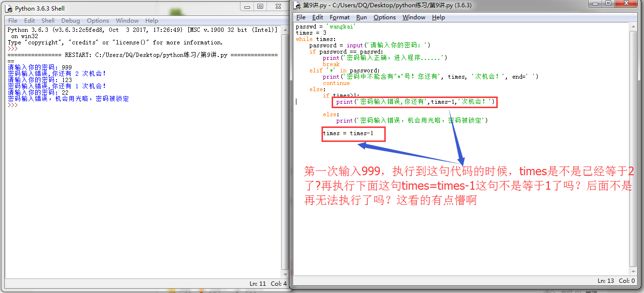The width and height of the screenshot is (644, 293).
Task: Open the File menu in Python Shell
Action: (13, 21)
